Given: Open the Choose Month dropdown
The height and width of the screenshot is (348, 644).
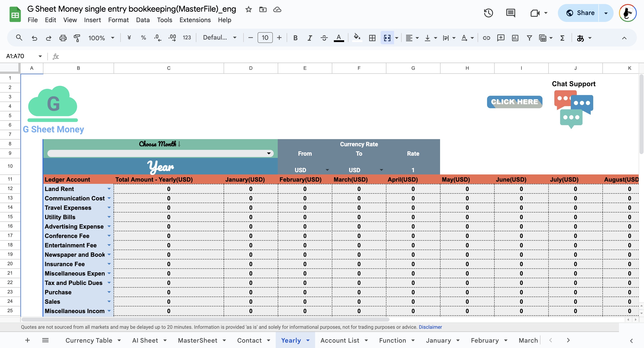Looking at the screenshot, I should click(x=269, y=153).
